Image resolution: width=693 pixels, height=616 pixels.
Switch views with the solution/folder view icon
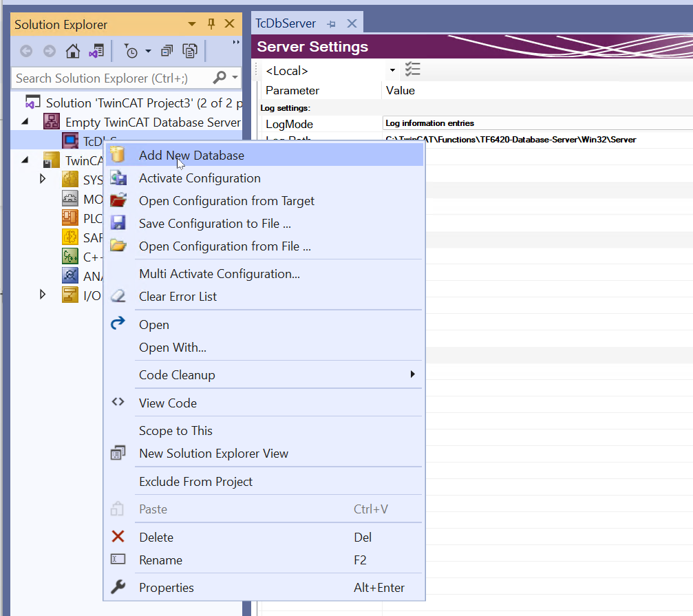(96, 51)
